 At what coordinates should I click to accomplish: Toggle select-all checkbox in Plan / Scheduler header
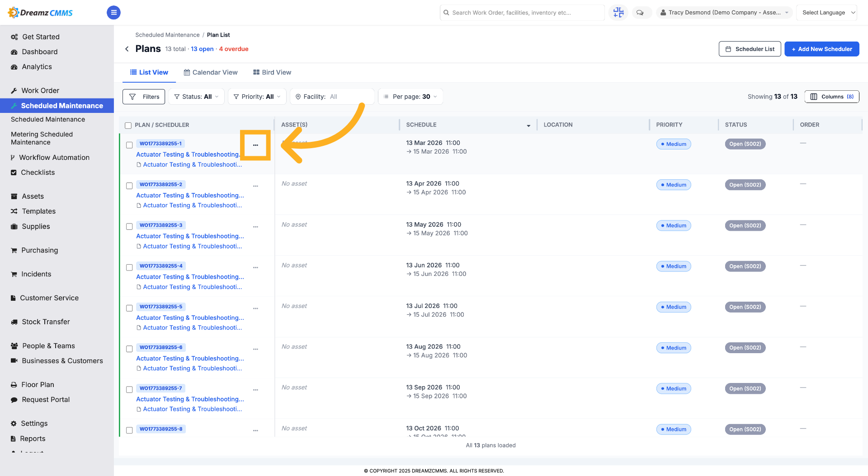pyautogui.click(x=128, y=125)
